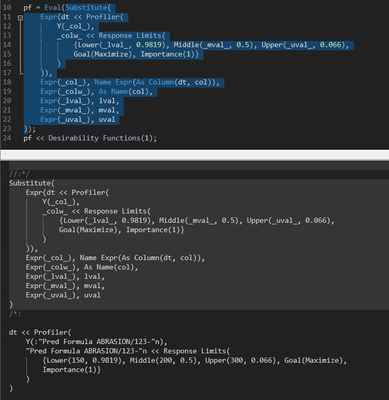This screenshot has height=400, width=389.
Task: Click line number 24 in the gutter
Action: [x=7, y=138]
